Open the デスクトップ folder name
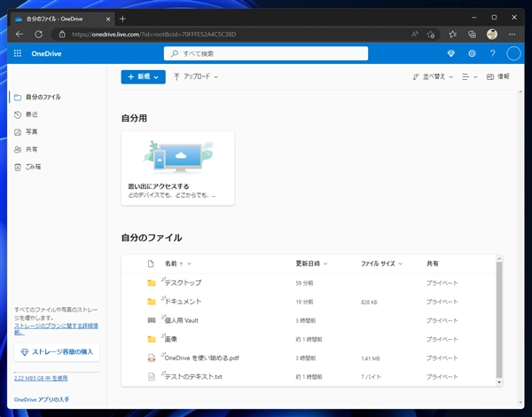 point(183,282)
